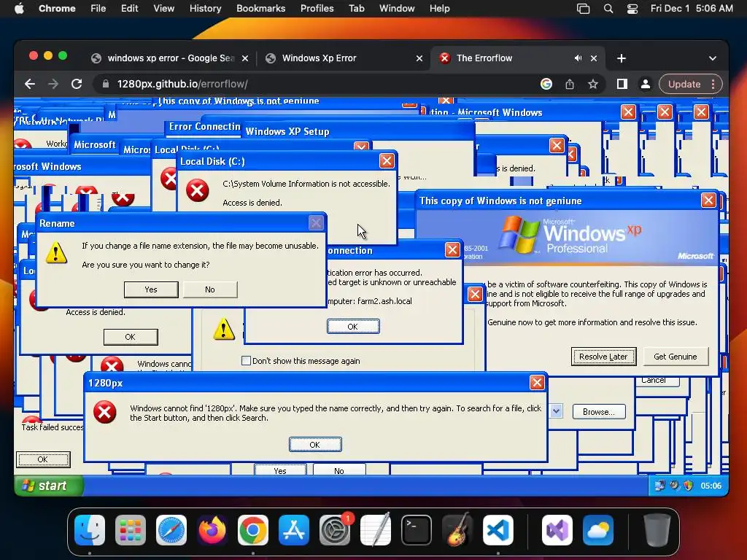Click the partially hidden Cancel button
The height and width of the screenshot is (560, 747).
(657, 381)
